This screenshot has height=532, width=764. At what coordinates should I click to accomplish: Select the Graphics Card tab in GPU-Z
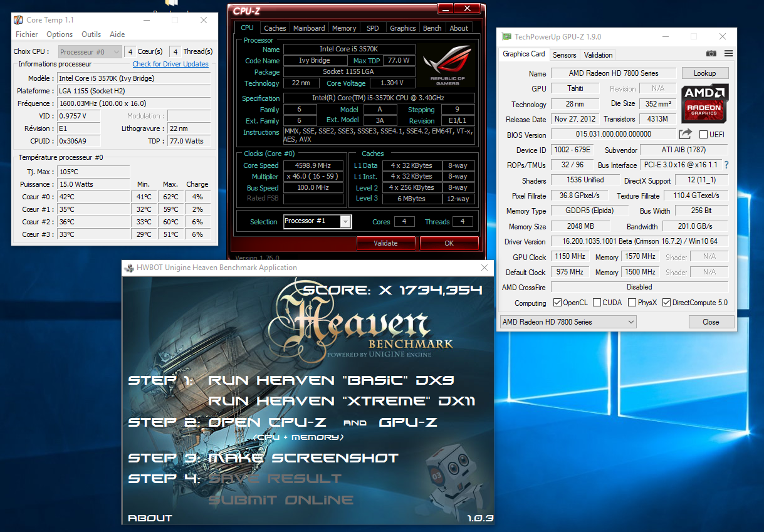point(524,54)
